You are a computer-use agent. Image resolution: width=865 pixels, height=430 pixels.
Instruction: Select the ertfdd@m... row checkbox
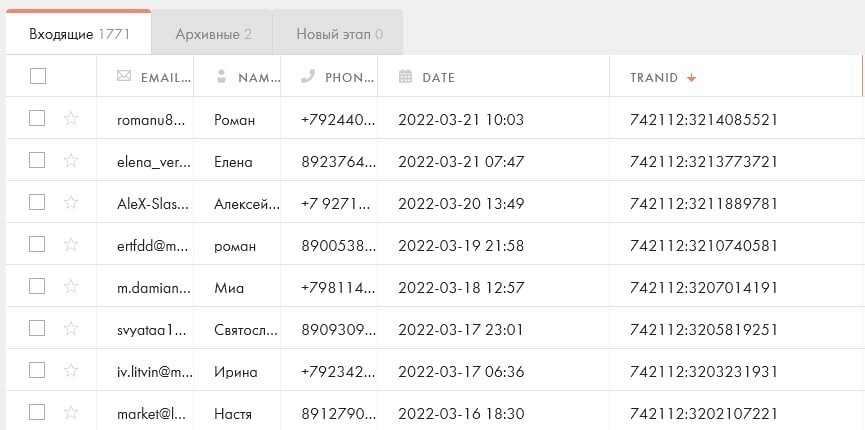coord(37,244)
